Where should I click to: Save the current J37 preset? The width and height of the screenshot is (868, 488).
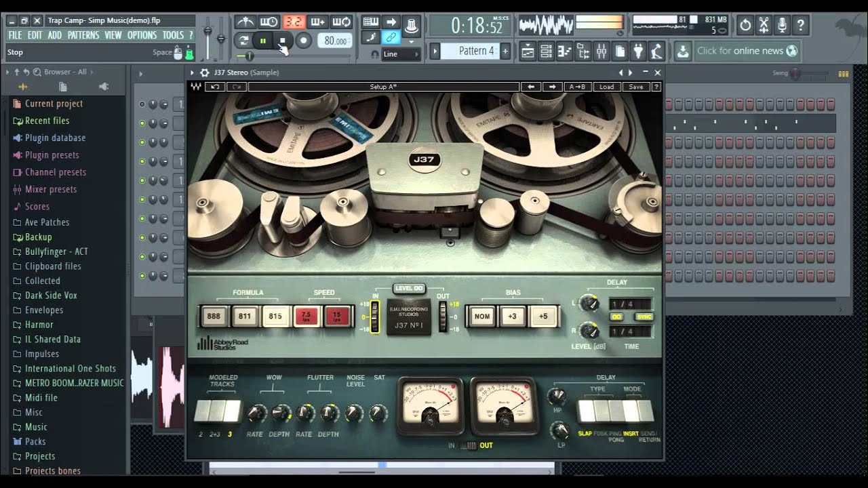tap(635, 87)
